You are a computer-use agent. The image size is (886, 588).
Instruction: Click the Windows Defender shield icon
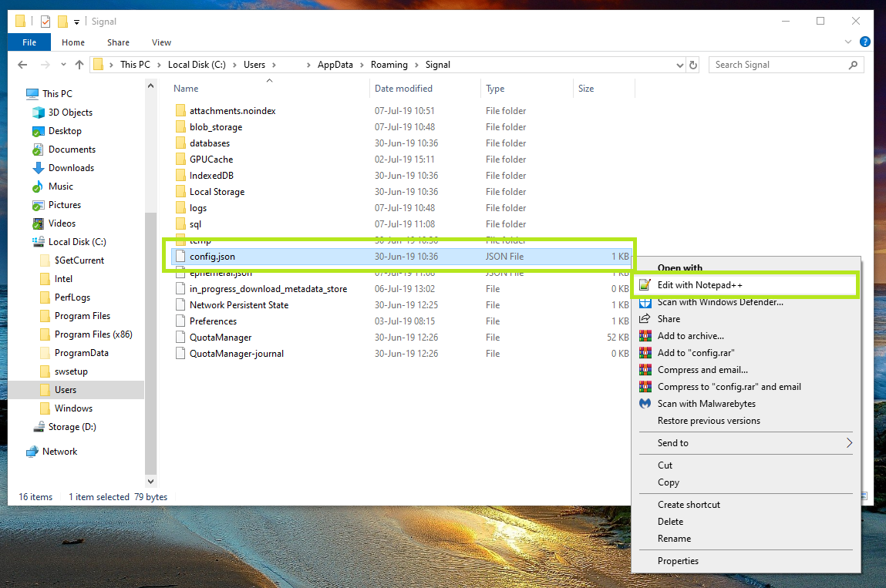(x=645, y=304)
